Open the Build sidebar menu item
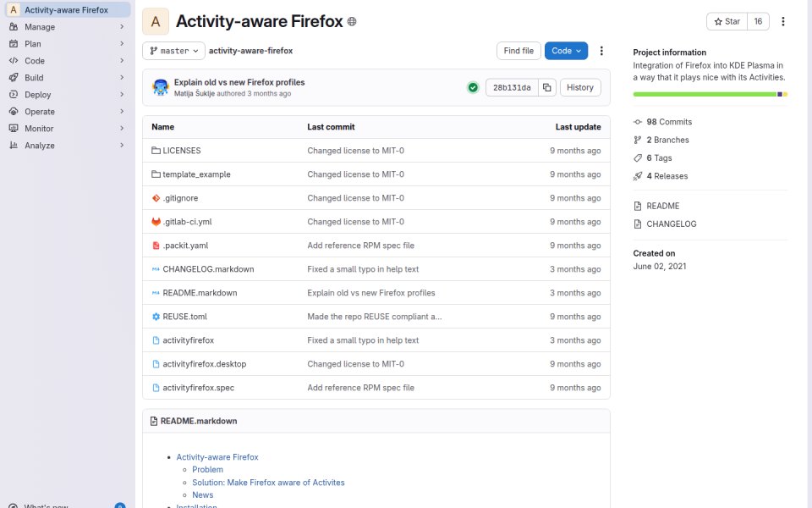The width and height of the screenshot is (812, 508). 68,78
